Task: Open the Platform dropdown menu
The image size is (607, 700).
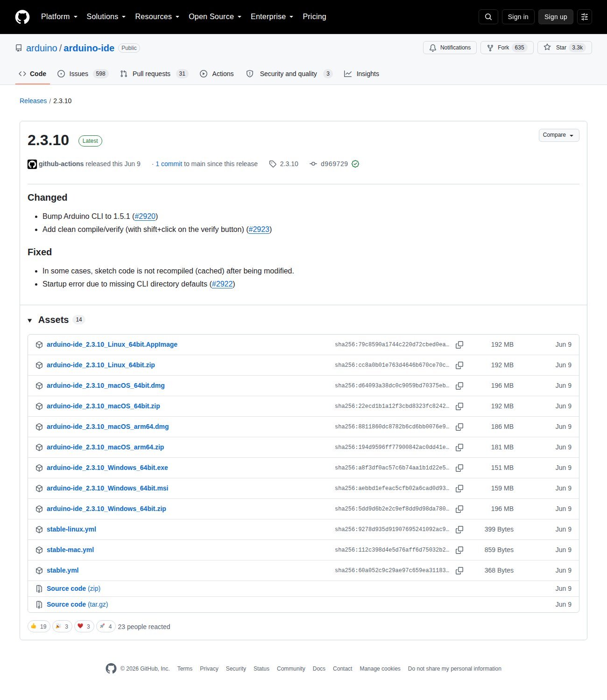Action: click(x=59, y=17)
